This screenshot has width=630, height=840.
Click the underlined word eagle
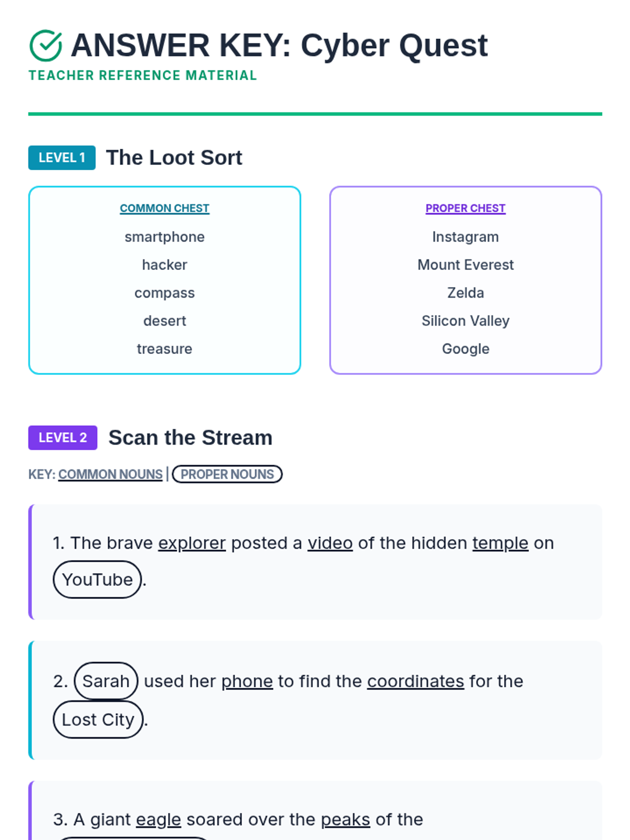pyautogui.click(x=159, y=819)
